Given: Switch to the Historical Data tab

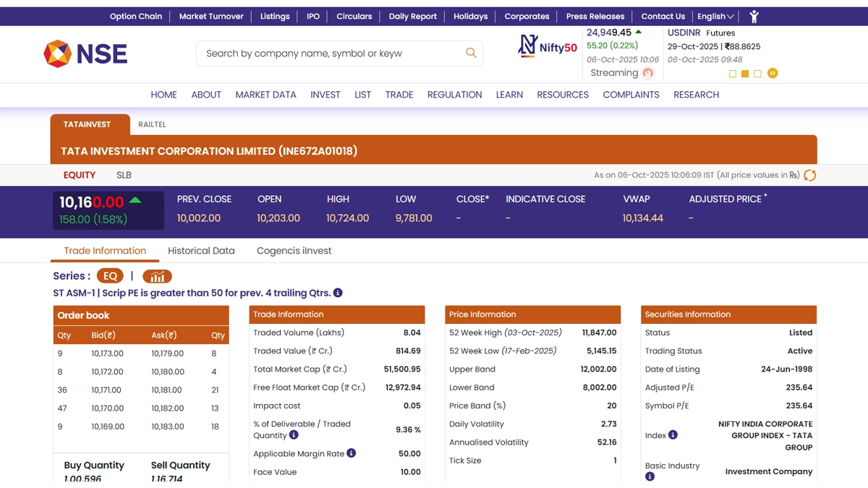Looking at the screenshot, I should click(201, 251).
